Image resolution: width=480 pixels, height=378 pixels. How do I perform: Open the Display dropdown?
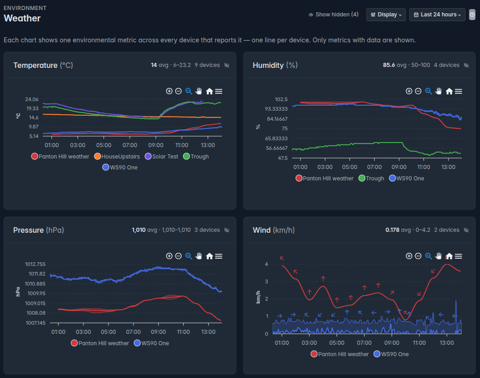(x=386, y=15)
